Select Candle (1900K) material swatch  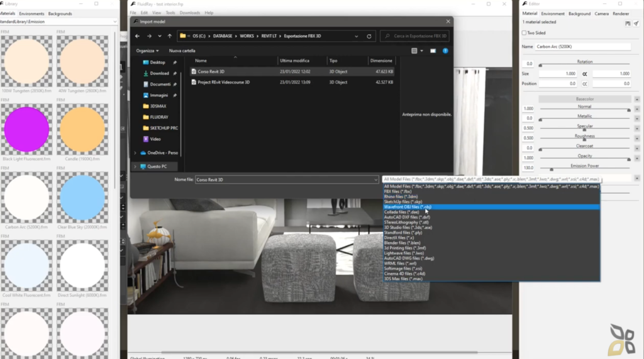(82, 130)
